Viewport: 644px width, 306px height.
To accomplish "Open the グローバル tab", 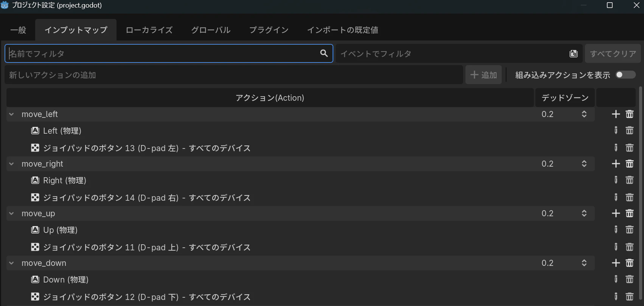I will [211, 30].
